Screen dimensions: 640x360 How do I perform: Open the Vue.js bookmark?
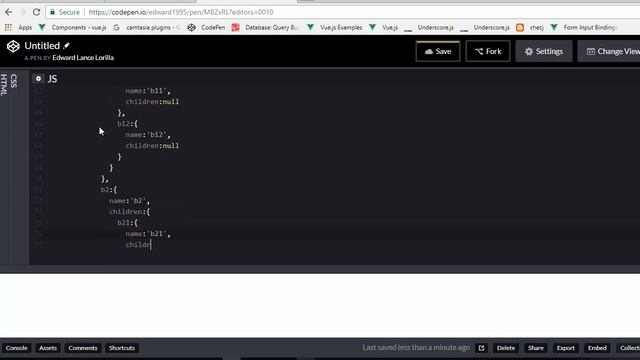(x=384, y=27)
